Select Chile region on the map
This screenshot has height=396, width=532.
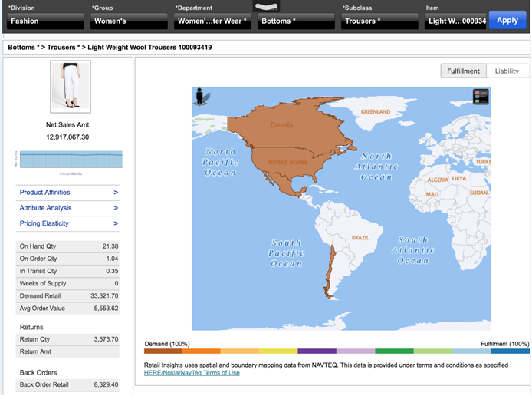[331, 272]
